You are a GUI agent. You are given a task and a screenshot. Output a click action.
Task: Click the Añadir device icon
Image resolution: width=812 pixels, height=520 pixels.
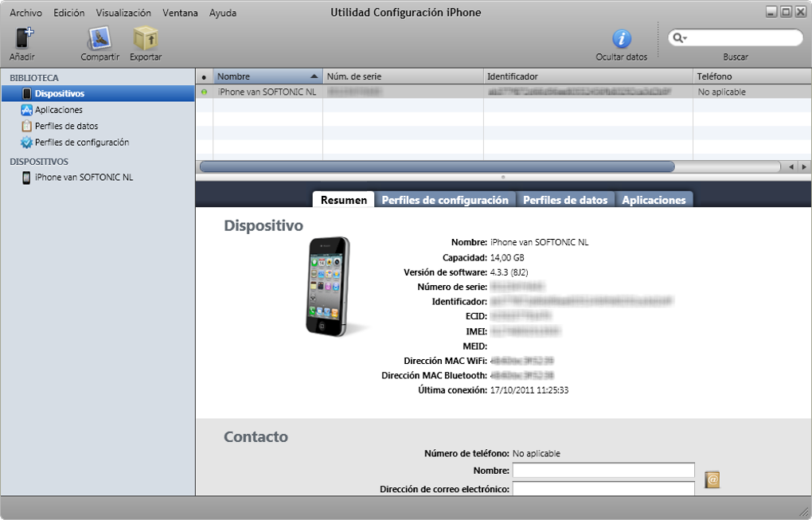pos(24,37)
